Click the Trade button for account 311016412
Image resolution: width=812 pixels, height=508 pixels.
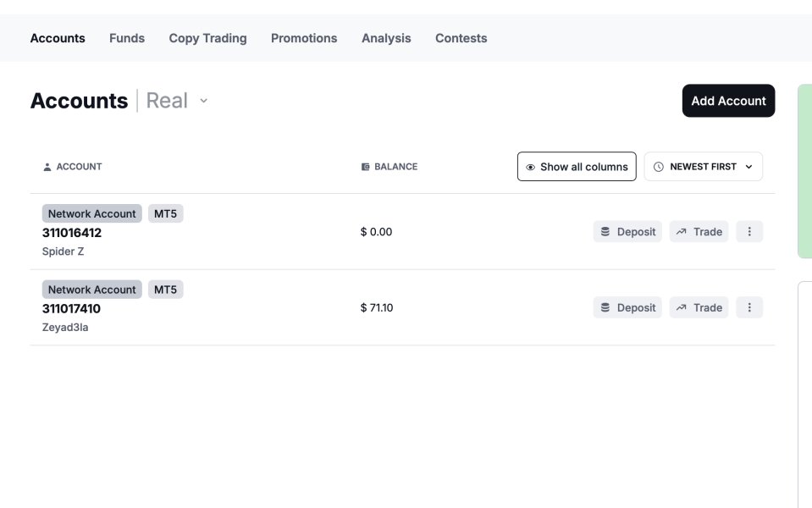[699, 232]
